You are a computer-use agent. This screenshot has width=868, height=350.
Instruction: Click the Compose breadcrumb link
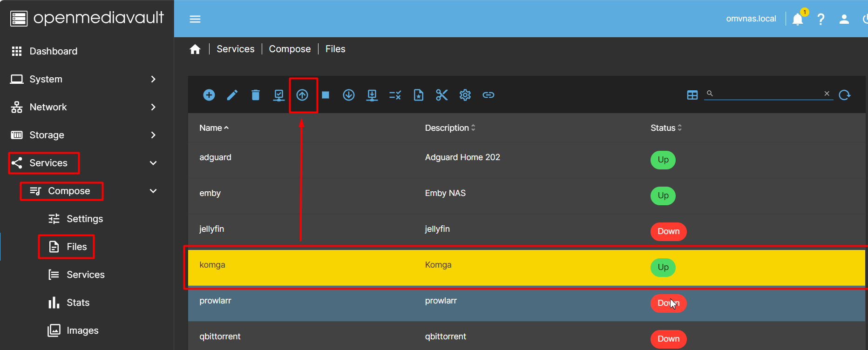tap(290, 49)
